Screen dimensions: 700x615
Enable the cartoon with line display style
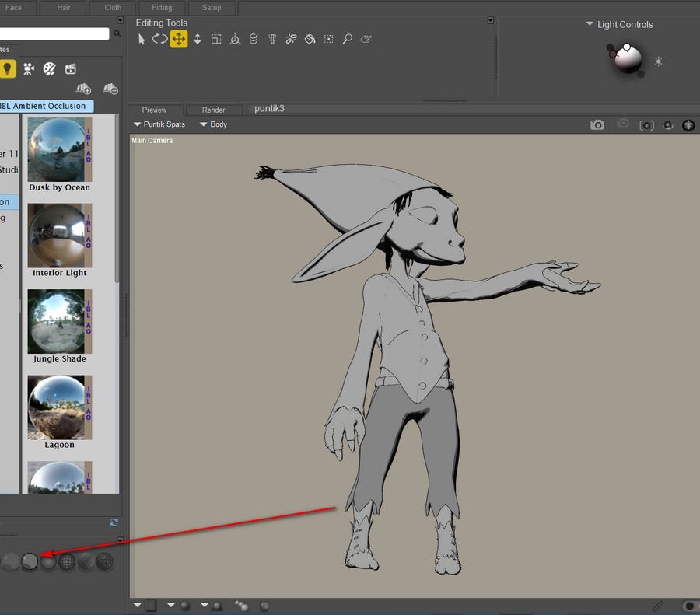tap(30, 561)
